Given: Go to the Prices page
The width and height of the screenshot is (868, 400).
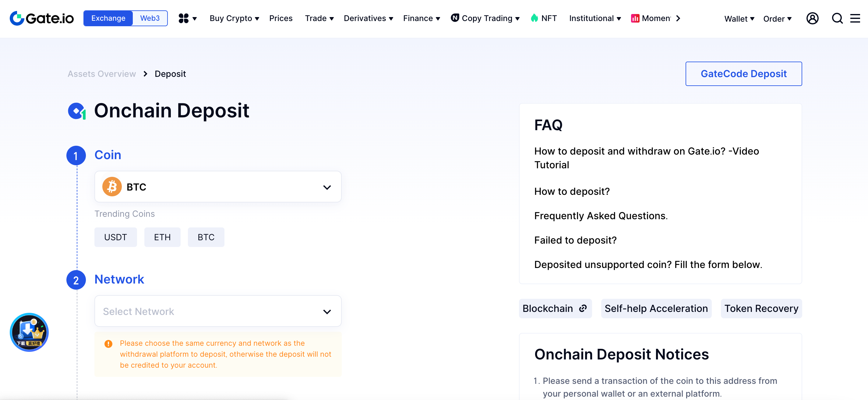Looking at the screenshot, I should pos(281,18).
